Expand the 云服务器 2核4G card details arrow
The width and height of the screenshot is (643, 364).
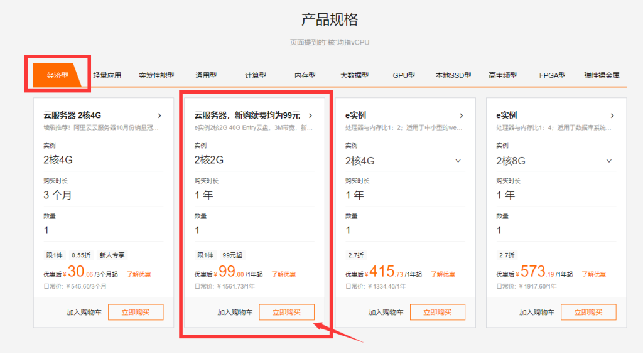click(x=159, y=115)
